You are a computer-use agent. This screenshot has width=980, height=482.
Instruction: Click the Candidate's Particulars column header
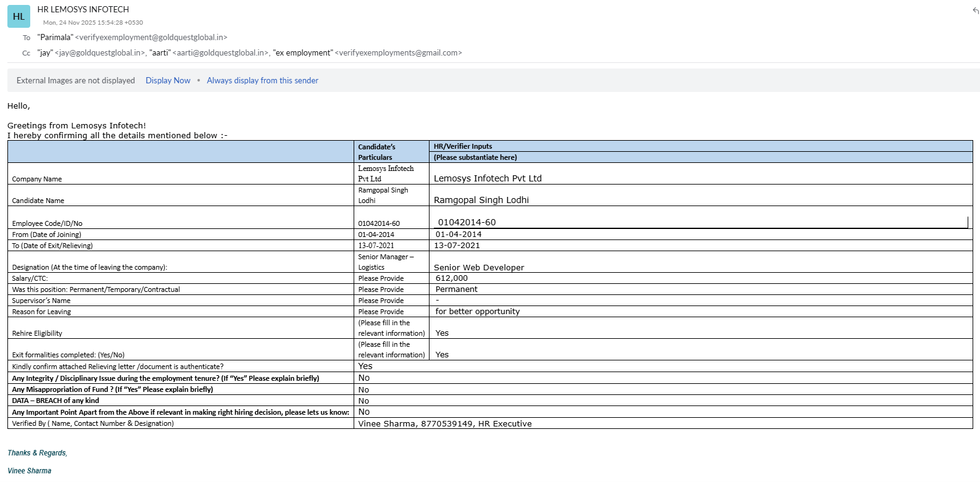[376, 152]
